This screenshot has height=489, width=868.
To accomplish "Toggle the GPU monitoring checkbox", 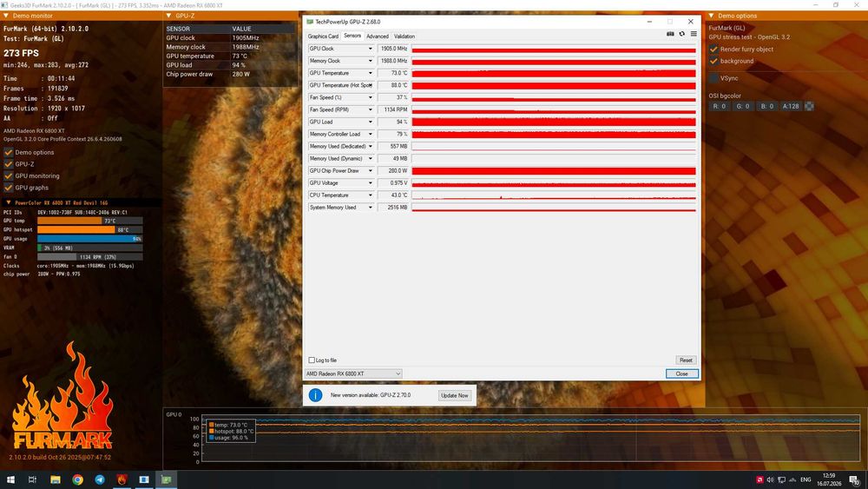I will [x=9, y=175].
